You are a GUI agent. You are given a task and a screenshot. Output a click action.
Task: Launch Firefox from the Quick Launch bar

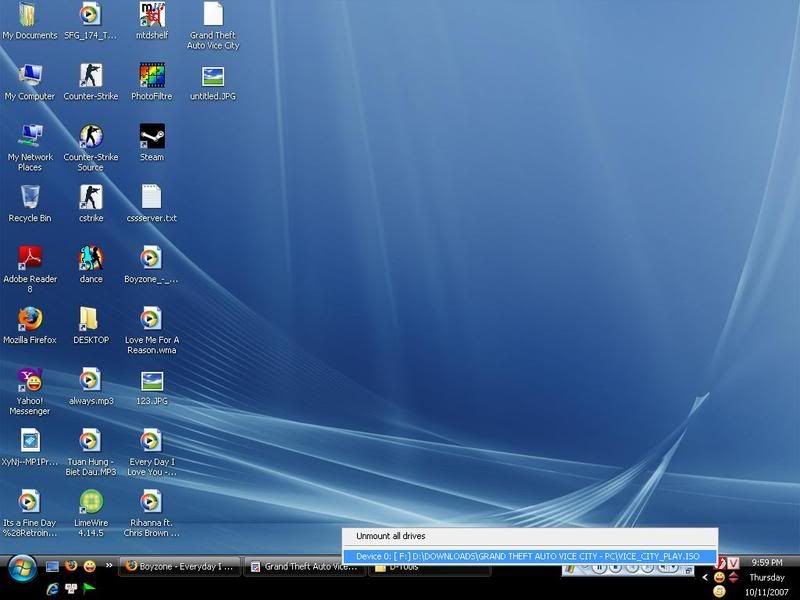pyautogui.click(x=71, y=566)
